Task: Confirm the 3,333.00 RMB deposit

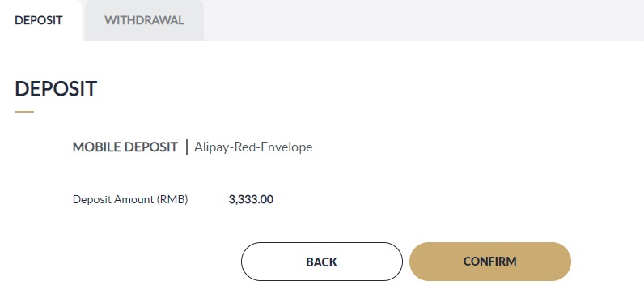Action: tap(490, 262)
